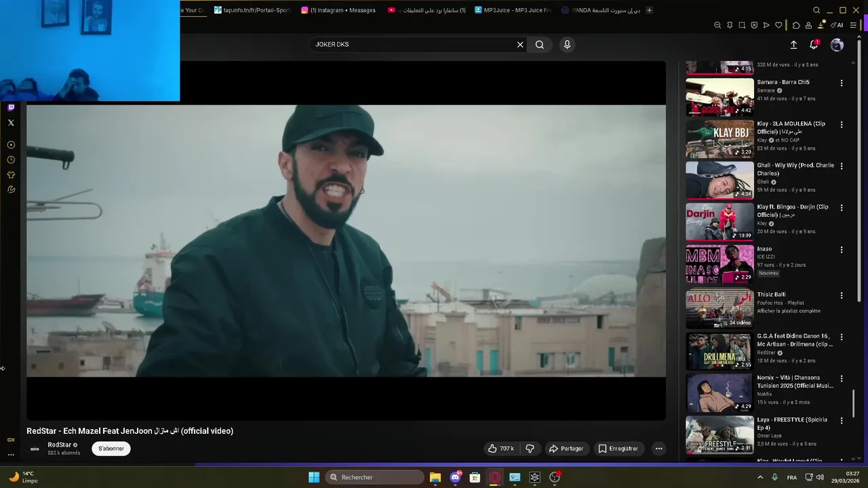Open a new browser tab

(649, 10)
